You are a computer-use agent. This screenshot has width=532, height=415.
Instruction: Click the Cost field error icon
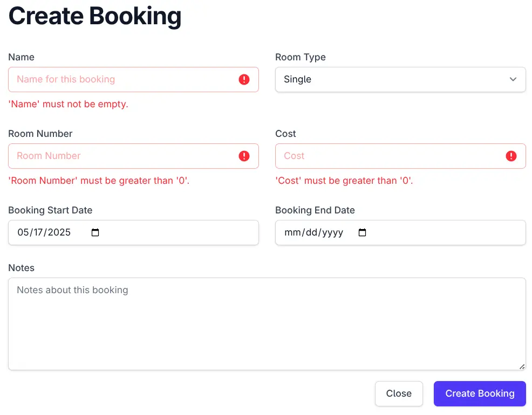[x=511, y=156]
